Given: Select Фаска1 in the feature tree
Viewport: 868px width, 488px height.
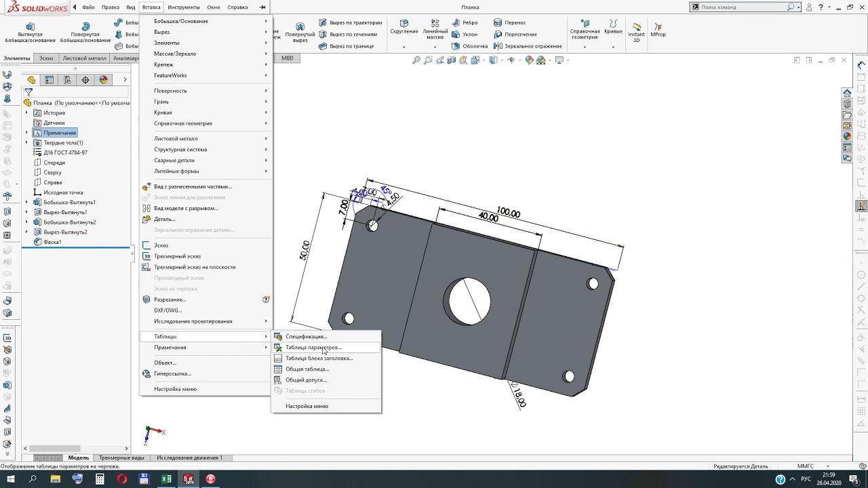Looking at the screenshot, I should 52,242.
